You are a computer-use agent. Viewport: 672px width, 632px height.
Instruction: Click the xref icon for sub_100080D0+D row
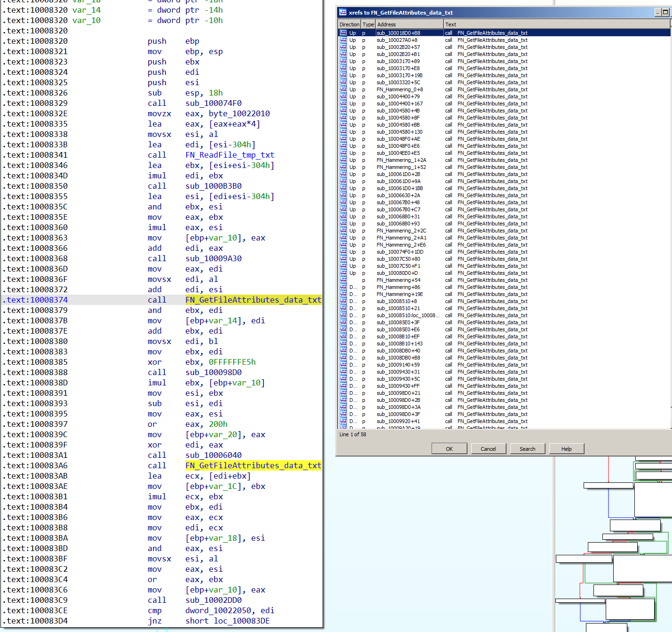click(343, 273)
